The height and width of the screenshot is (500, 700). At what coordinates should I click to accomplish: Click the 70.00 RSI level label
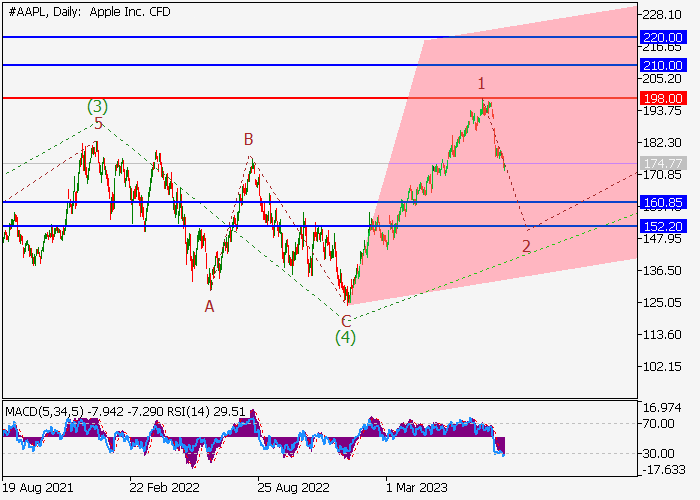(658, 424)
